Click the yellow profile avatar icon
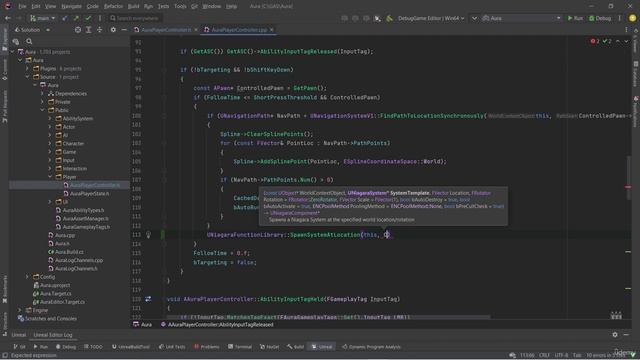 pos(632,18)
